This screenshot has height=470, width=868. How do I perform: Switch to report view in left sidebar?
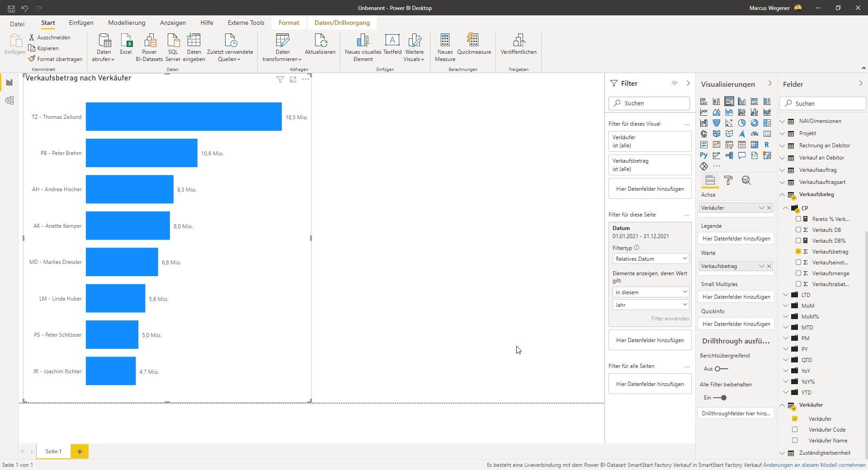pos(9,82)
